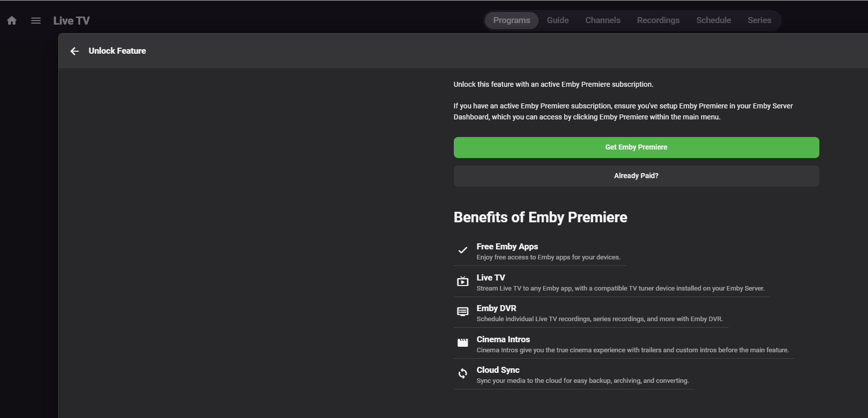The height and width of the screenshot is (418, 868).
Task: Click the Live TV benefit title
Action: tap(491, 277)
